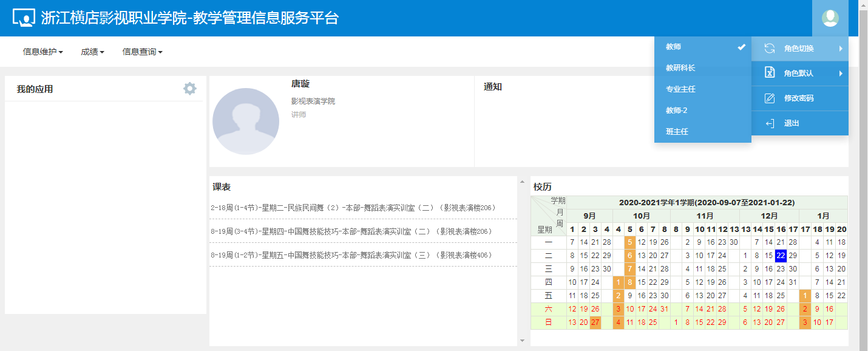Open the 成绩 dropdown menu

pyautogui.click(x=92, y=52)
